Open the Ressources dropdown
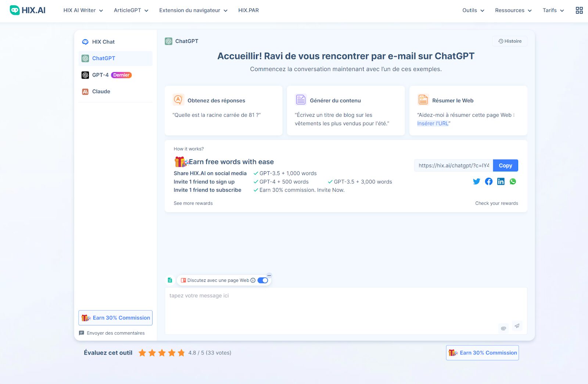588x384 pixels. point(513,10)
